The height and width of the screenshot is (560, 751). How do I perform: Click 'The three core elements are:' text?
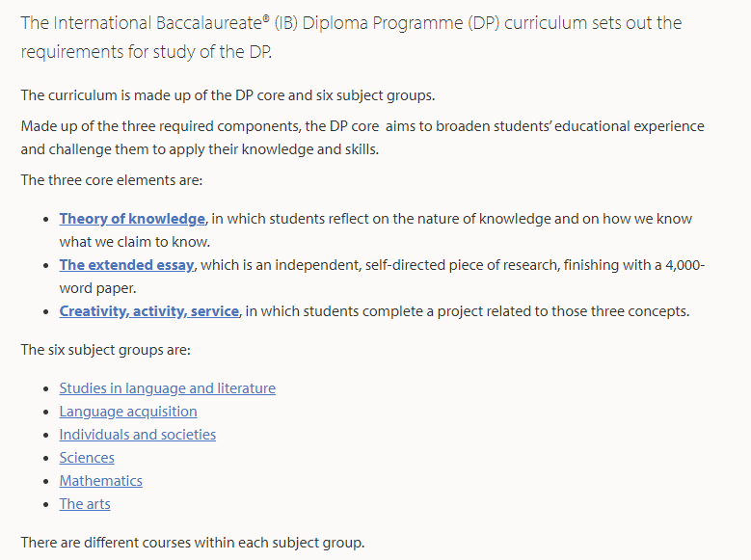[112, 180]
